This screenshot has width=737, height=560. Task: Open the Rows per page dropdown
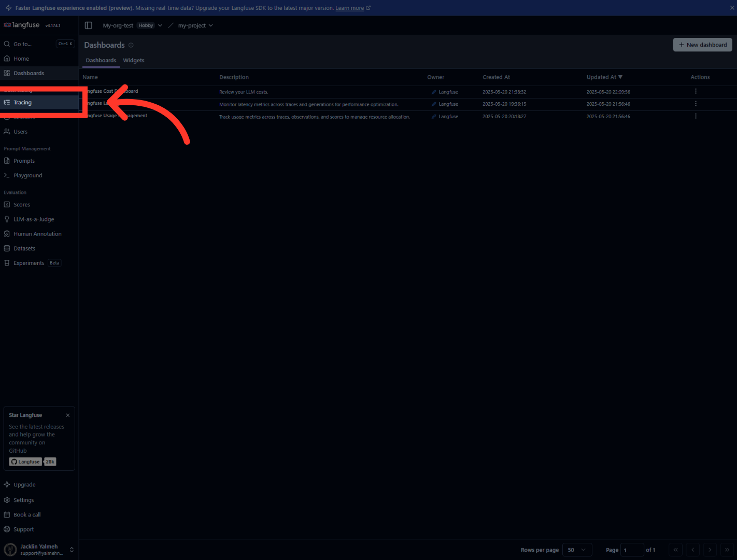coord(577,550)
